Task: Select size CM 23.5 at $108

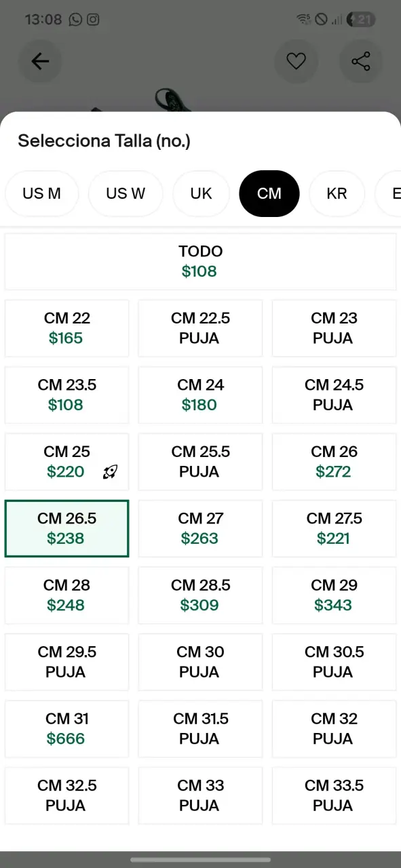Action: click(66, 395)
